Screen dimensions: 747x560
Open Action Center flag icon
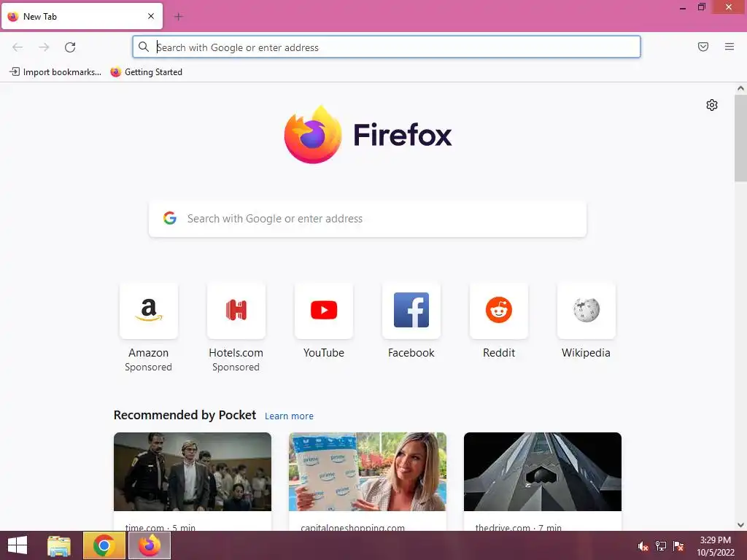click(x=678, y=546)
